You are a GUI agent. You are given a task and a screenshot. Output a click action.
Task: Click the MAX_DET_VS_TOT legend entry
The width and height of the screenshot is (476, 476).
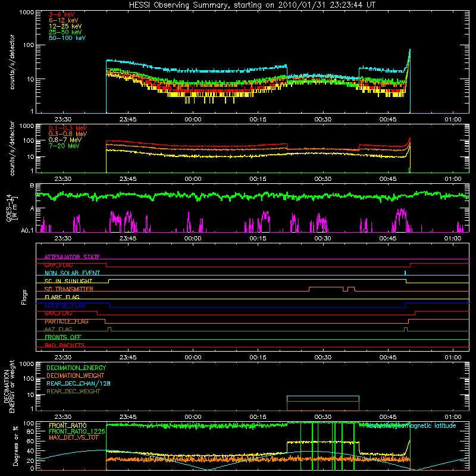pos(73,437)
